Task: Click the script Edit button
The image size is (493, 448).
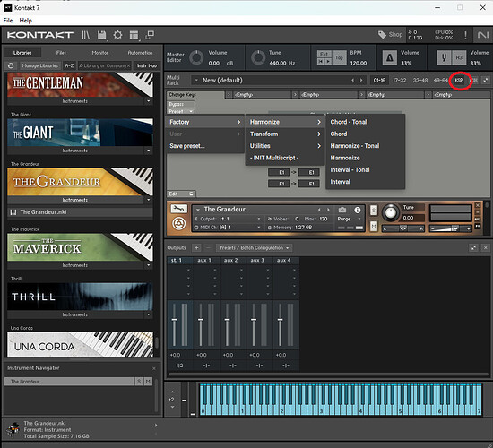Action: coord(181,194)
